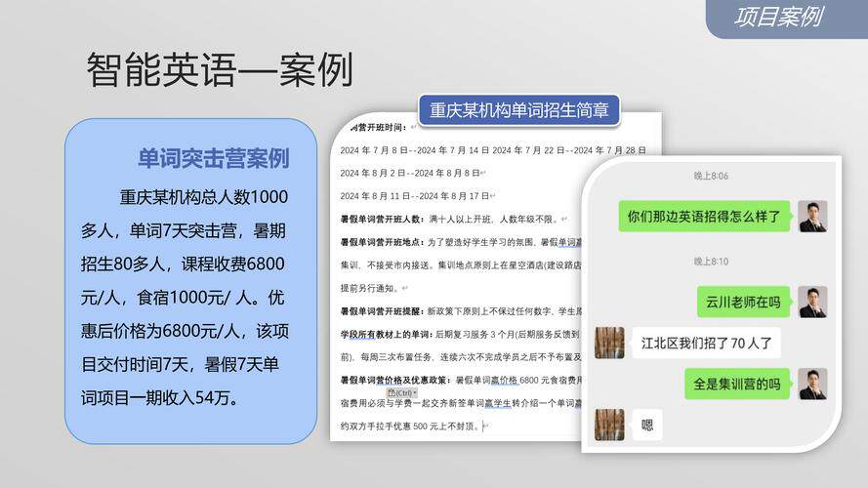Click the avatar beside 全是集训营的吗
The image size is (868, 488).
812,384
